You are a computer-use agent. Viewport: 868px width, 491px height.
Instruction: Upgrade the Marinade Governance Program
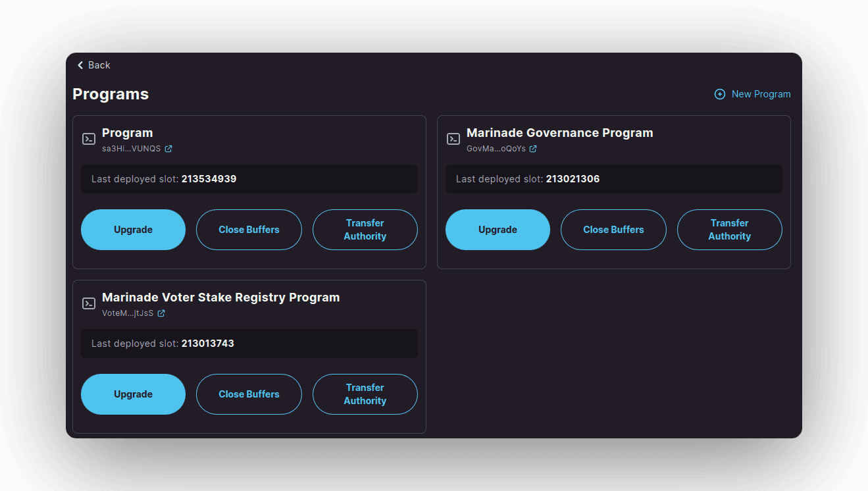click(498, 230)
